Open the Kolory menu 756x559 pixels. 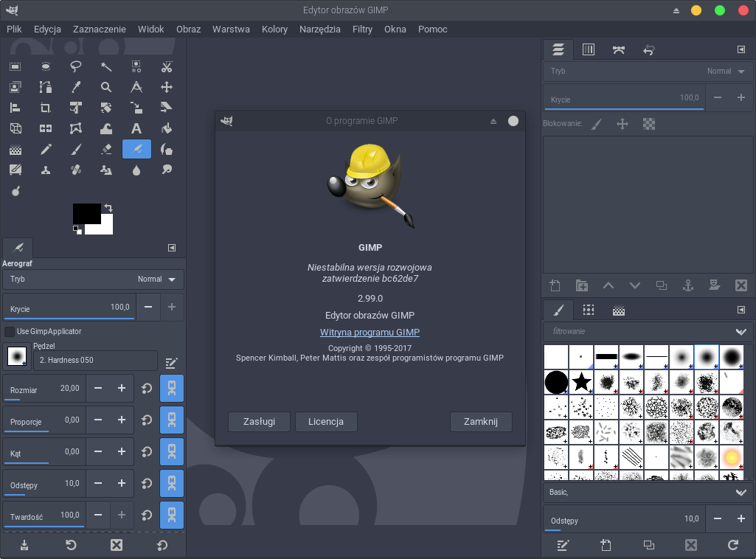pyautogui.click(x=274, y=29)
